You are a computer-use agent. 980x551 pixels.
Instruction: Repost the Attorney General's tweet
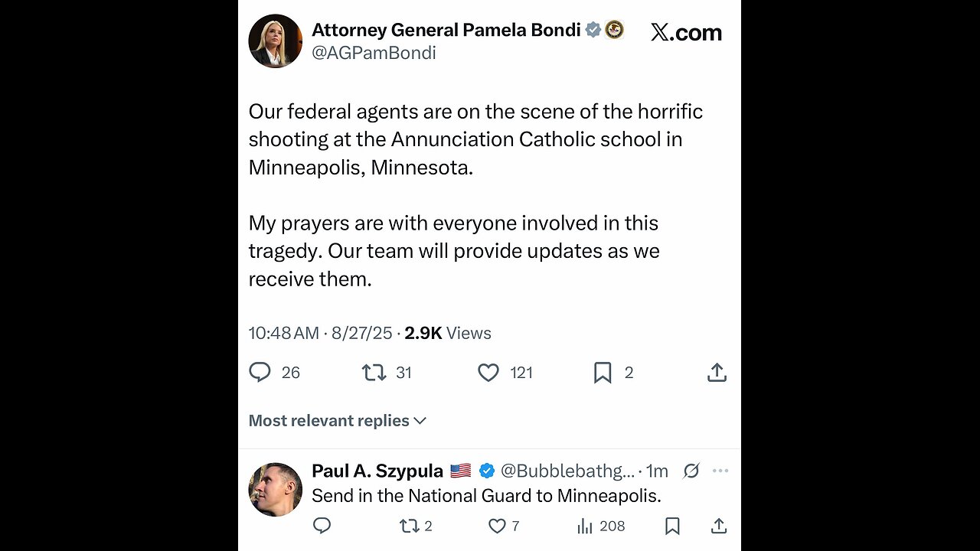(x=374, y=373)
